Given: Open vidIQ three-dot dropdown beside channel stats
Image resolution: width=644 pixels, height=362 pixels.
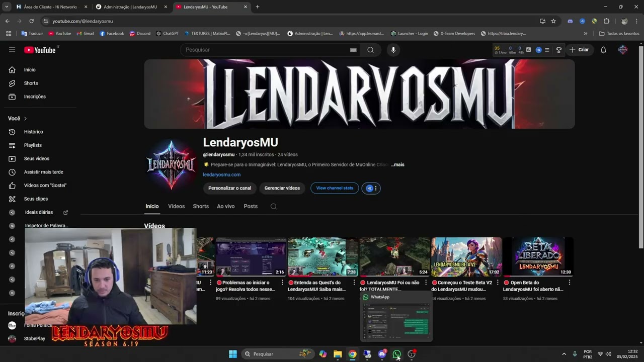Looking at the screenshot, I should click(375, 188).
